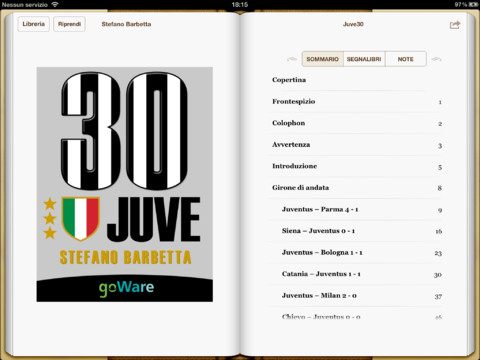Switch to the SEGNALIBRI tab
This screenshot has width=480, height=360.
click(x=364, y=59)
